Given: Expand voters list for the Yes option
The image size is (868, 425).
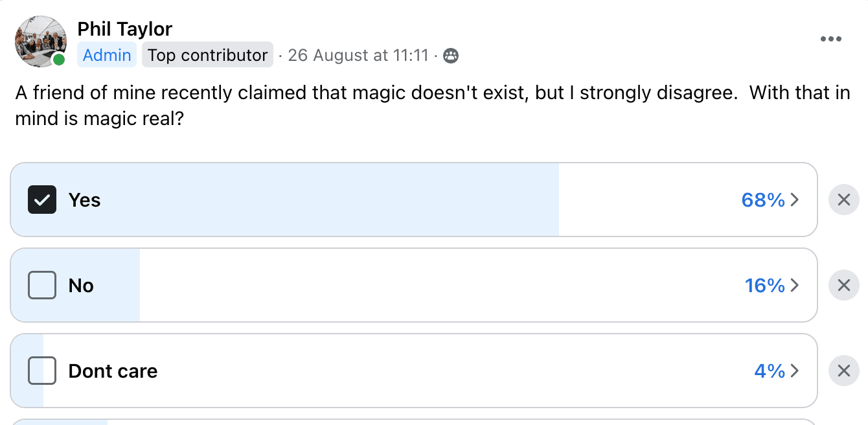Looking at the screenshot, I should pyautogui.click(x=795, y=200).
